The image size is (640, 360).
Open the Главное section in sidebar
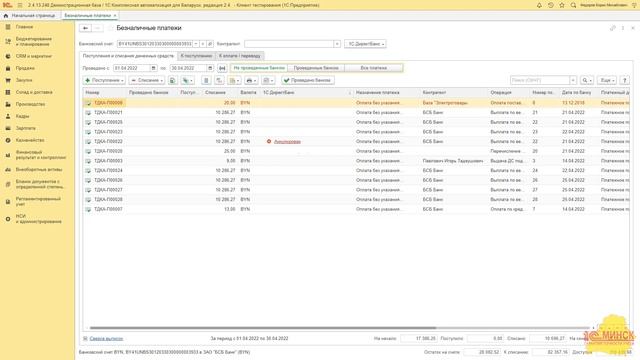(24, 27)
